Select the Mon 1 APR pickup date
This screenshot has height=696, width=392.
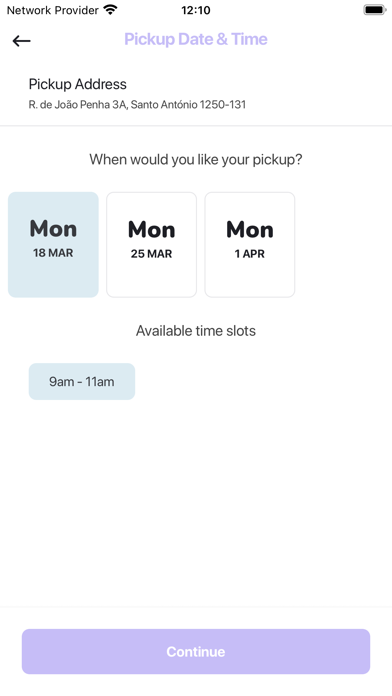pyautogui.click(x=249, y=245)
